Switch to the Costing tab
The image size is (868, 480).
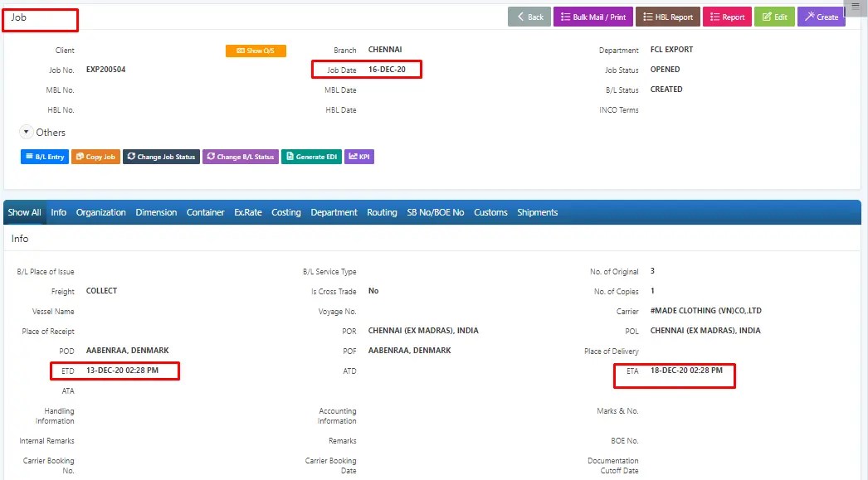tap(285, 212)
